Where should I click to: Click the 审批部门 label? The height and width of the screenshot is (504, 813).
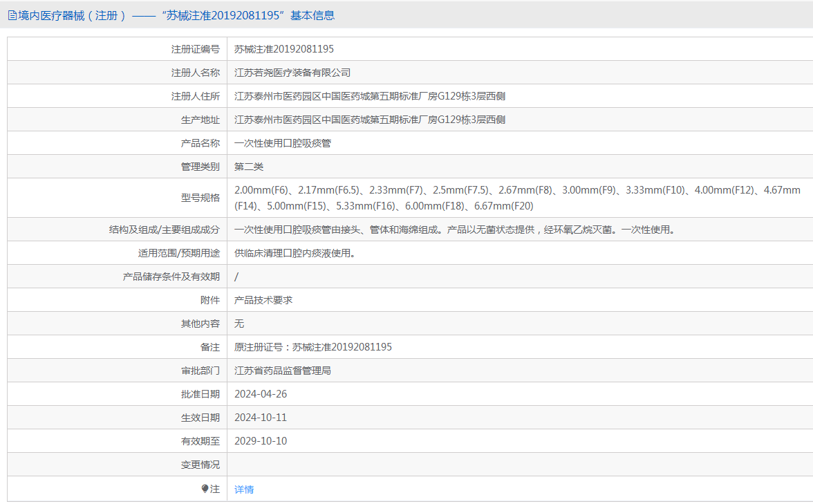click(200, 371)
